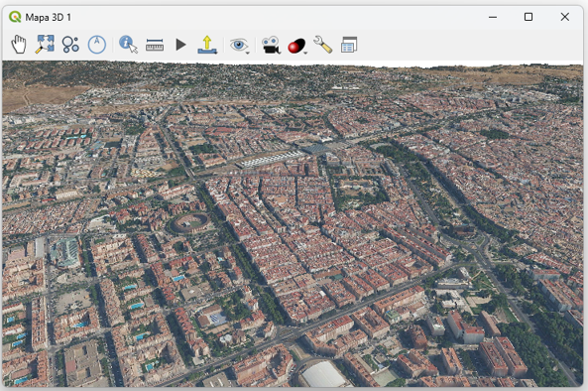This screenshot has height=391, width=588.
Task: Export the 3D scene with arrow icon
Action: (x=207, y=45)
